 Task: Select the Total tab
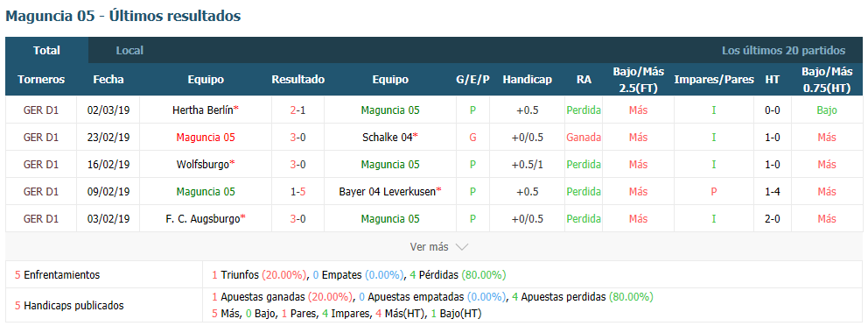[46, 51]
